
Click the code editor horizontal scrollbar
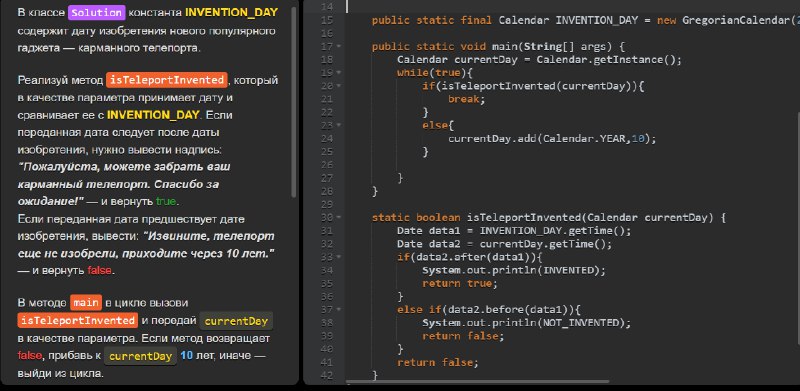[x=478, y=381]
